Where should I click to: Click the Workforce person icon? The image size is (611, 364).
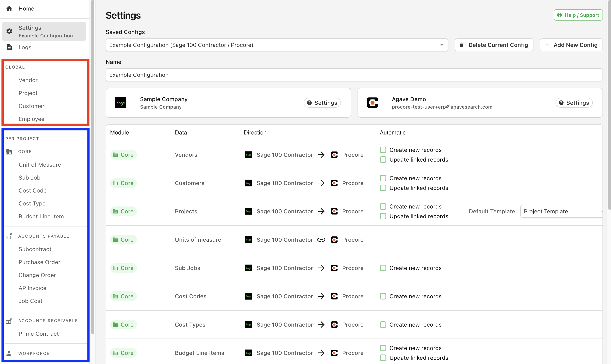9,353
